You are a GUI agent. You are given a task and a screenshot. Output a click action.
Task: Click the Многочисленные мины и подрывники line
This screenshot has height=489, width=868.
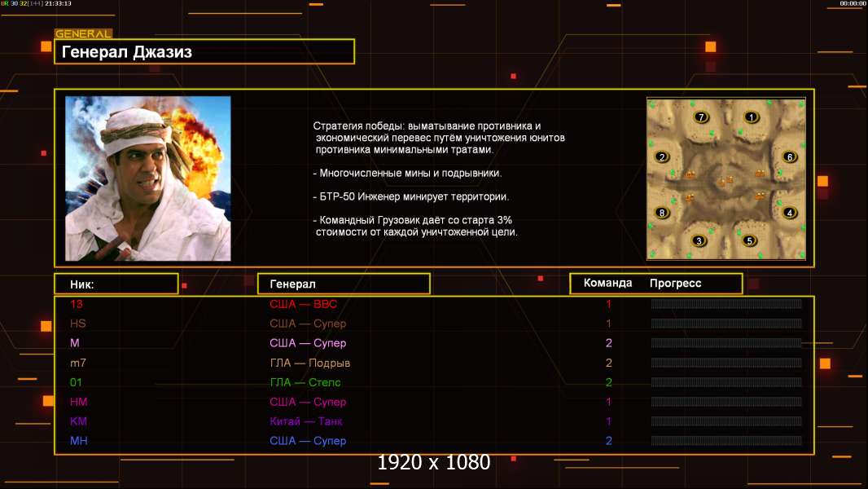click(407, 173)
